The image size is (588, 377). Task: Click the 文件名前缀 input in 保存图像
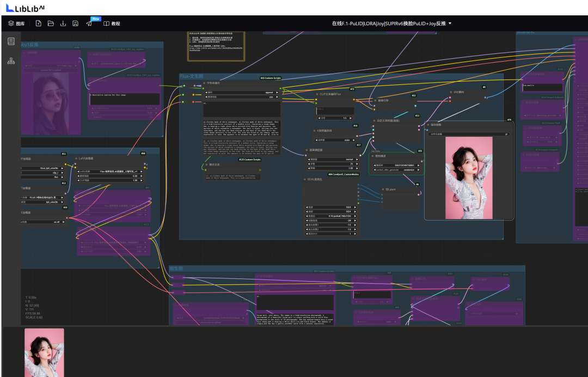(469, 134)
